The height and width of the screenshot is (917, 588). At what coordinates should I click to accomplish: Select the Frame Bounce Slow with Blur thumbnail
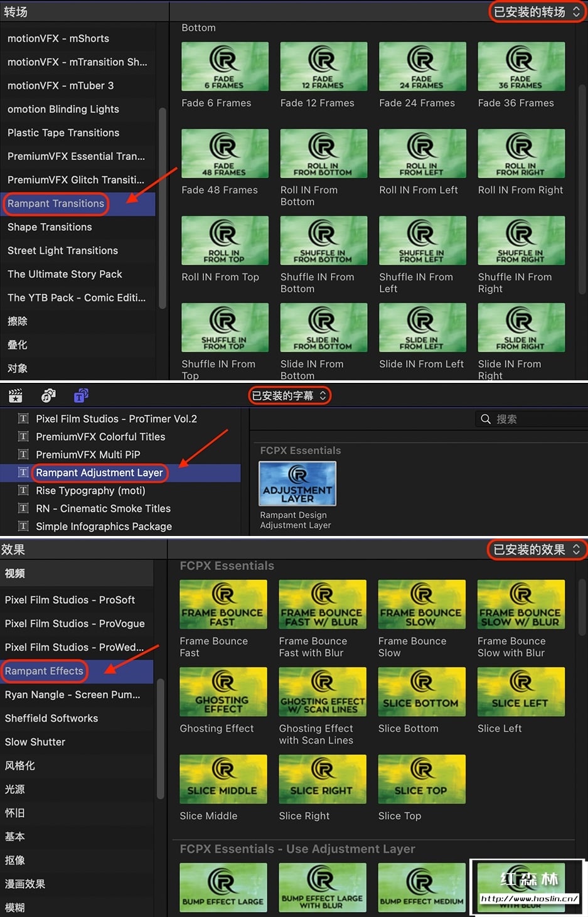pyautogui.click(x=521, y=604)
